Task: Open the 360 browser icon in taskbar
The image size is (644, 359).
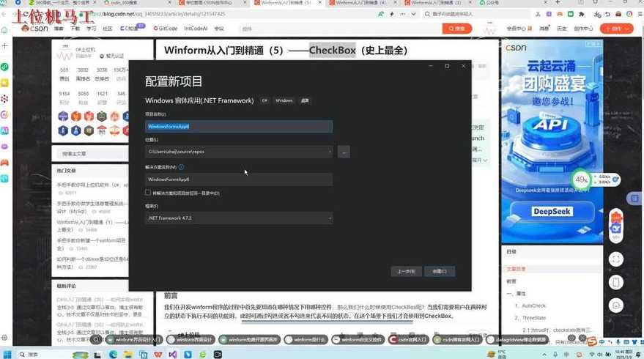Action: point(203,355)
